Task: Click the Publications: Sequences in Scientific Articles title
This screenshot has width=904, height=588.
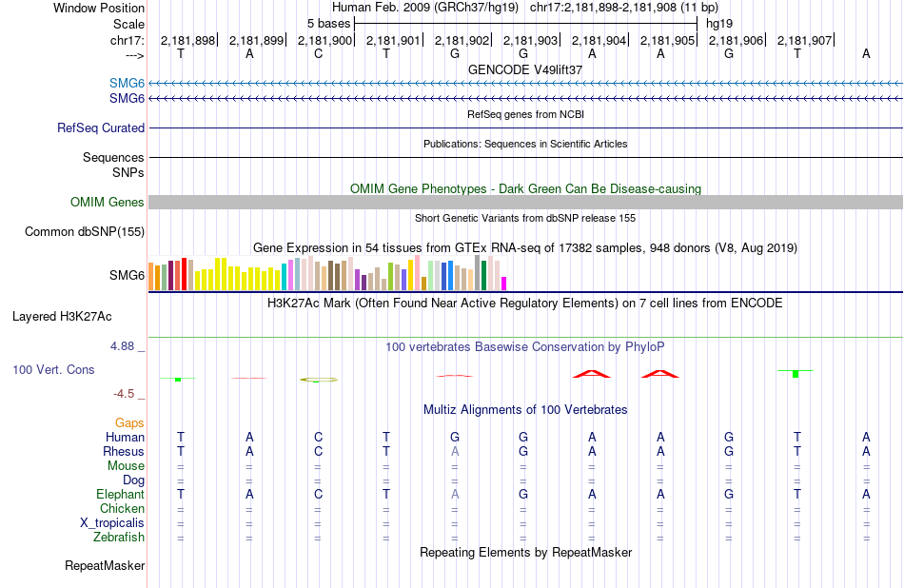Action: (x=525, y=144)
